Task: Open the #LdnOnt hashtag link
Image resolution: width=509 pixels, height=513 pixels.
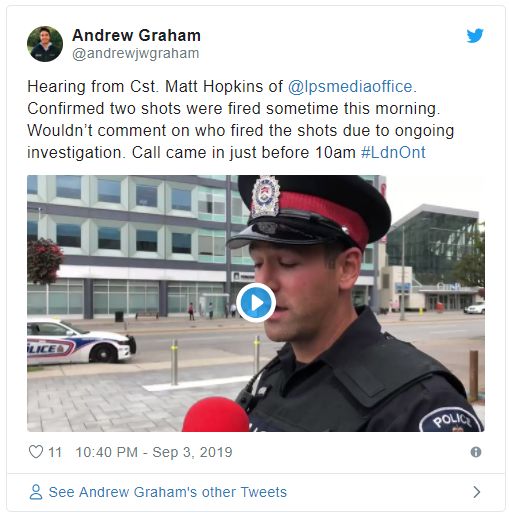Action: [393, 152]
